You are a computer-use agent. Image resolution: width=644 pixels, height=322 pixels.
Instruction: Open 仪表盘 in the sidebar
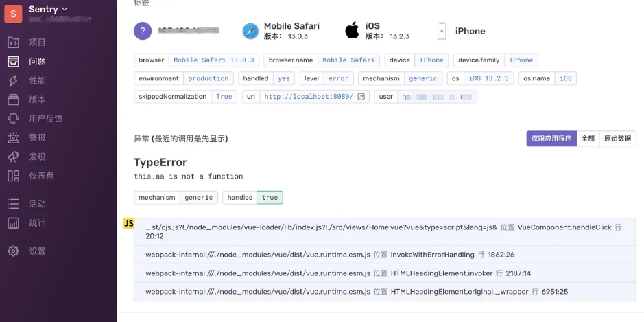coord(41,176)
